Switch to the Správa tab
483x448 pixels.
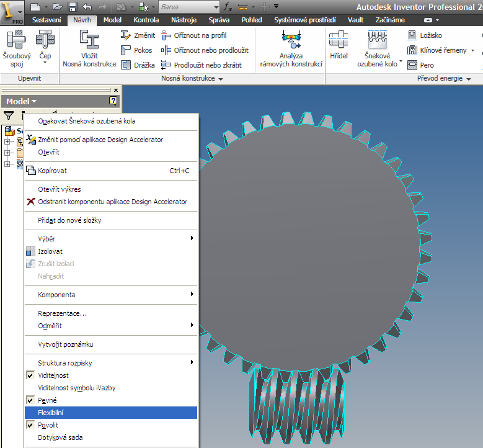tap(219, 20)
